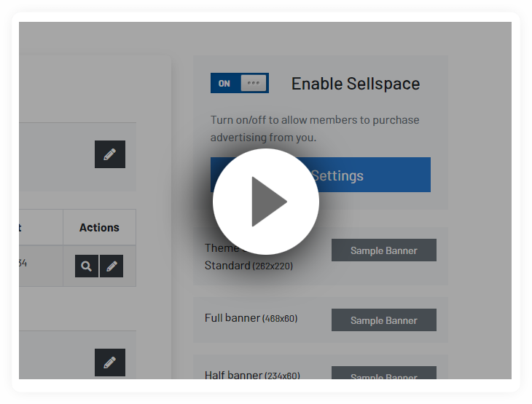532x404 pixels.
Task: Select the Full banner (468x60) label
Action: click(x=251, y=318)
